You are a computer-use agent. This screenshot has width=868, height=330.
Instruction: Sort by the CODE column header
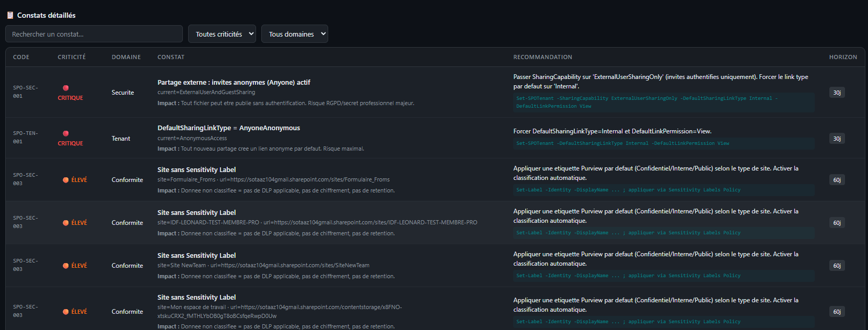tap(21, 57)
